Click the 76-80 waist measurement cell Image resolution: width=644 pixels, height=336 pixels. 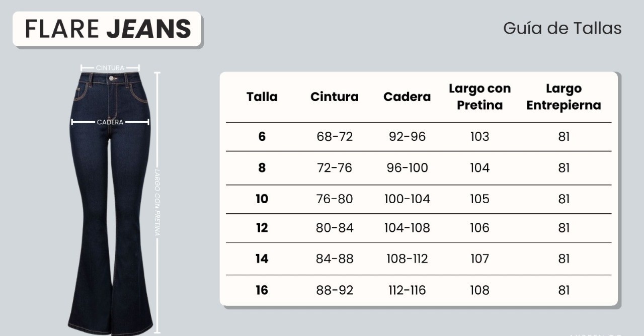click(335, 199)
